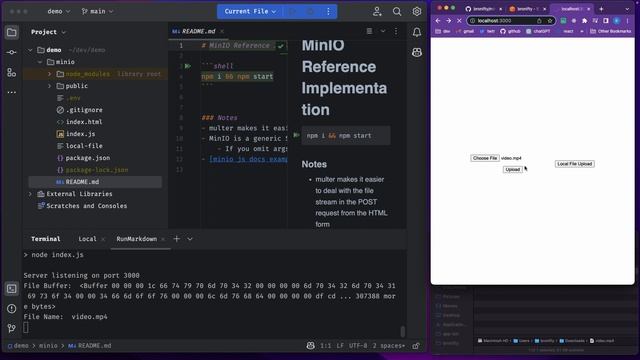Switch to the Local terminal tab
640x360 pixels.
click(x=87, y=239)
